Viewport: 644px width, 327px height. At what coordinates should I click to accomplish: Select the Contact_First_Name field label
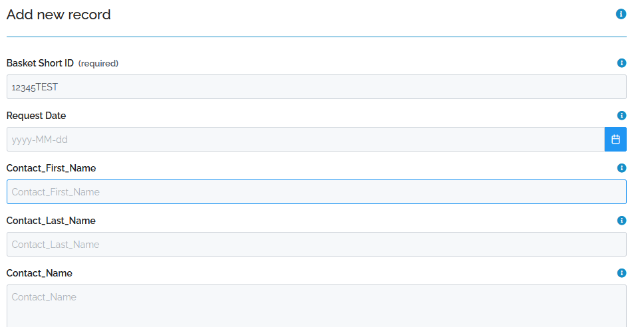coord(51,168)
